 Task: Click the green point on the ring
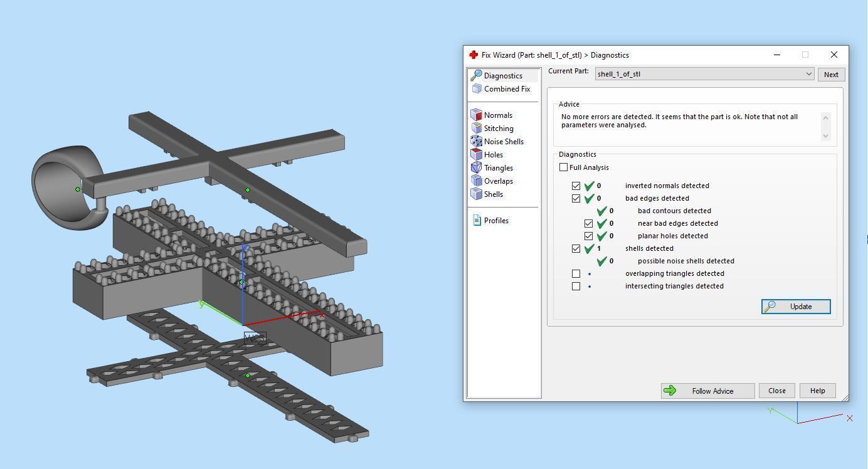78,189
